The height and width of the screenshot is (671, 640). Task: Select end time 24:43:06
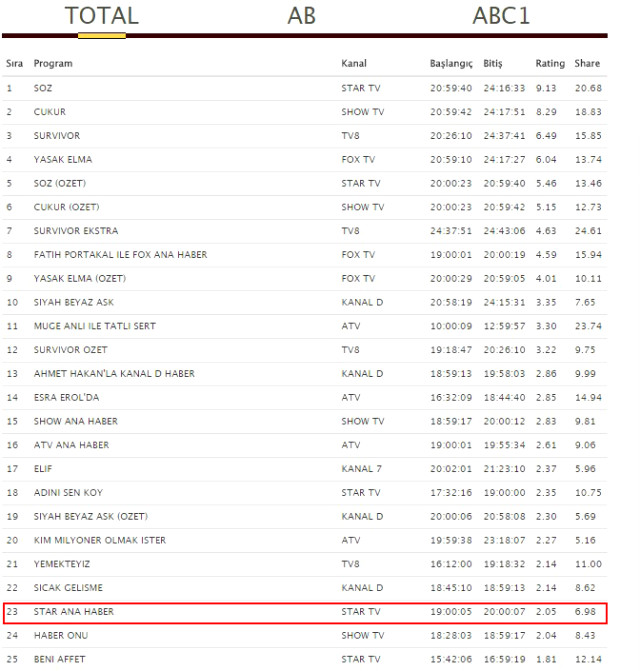[504, 231]
